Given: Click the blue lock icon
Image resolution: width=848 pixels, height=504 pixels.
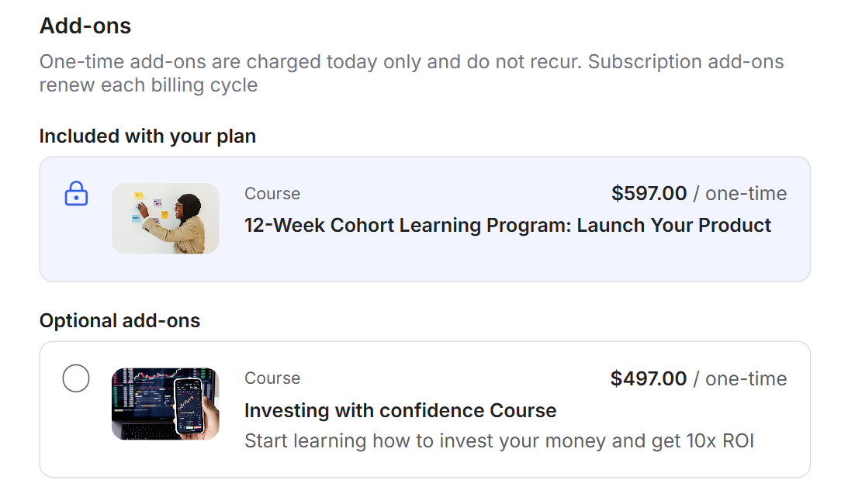Looking at the screenshot, I should coord(76,194).
